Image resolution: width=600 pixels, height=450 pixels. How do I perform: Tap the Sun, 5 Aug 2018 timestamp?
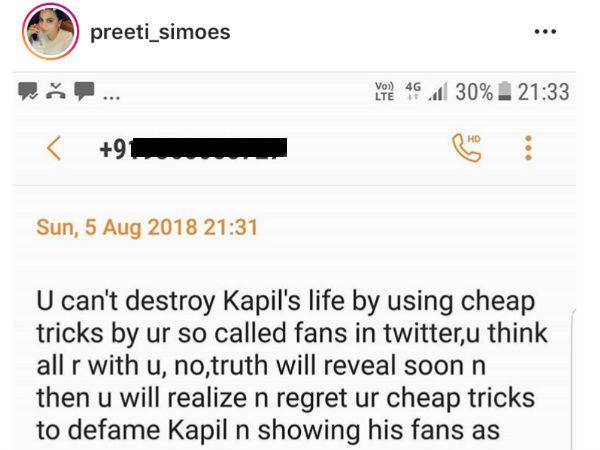146,227
